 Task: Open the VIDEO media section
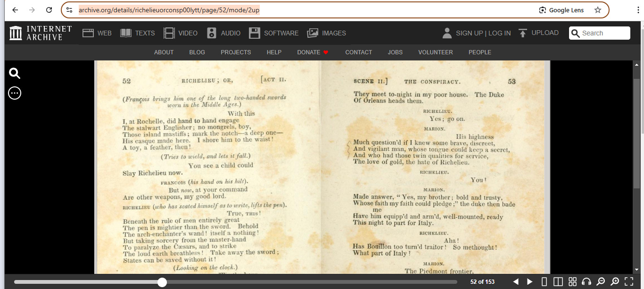(181, 33)
